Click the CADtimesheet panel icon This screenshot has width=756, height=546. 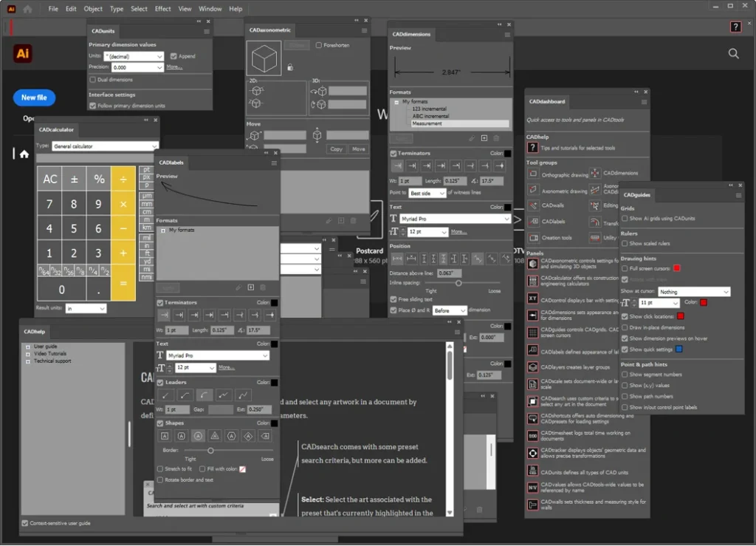(532, 435)
